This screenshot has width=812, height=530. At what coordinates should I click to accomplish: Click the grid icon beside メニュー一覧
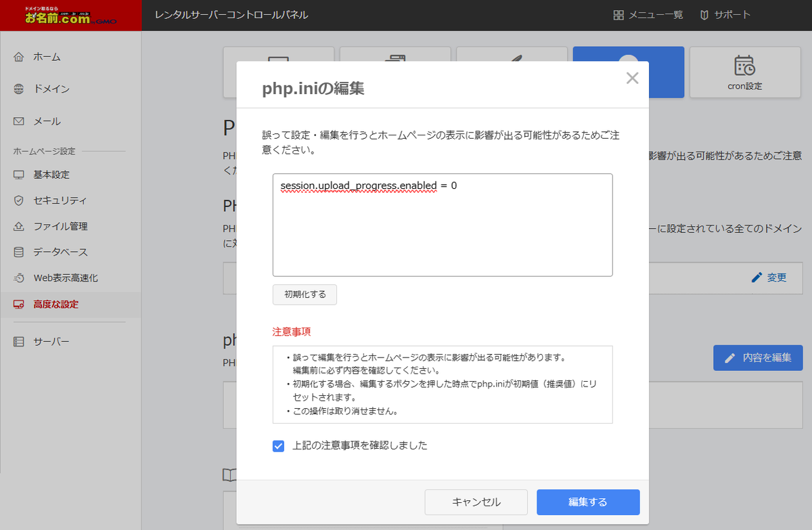(x=618, y=15)
